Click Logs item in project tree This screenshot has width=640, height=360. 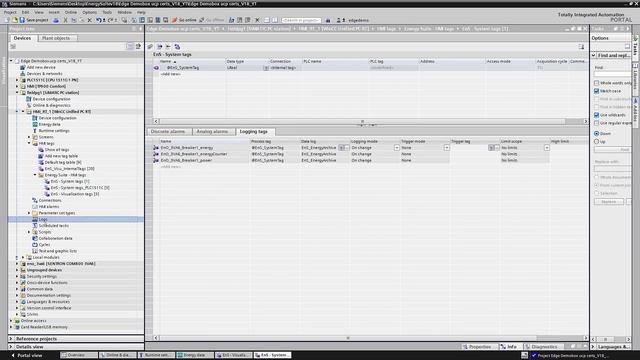pyautogui.click(x=43, y=219)
